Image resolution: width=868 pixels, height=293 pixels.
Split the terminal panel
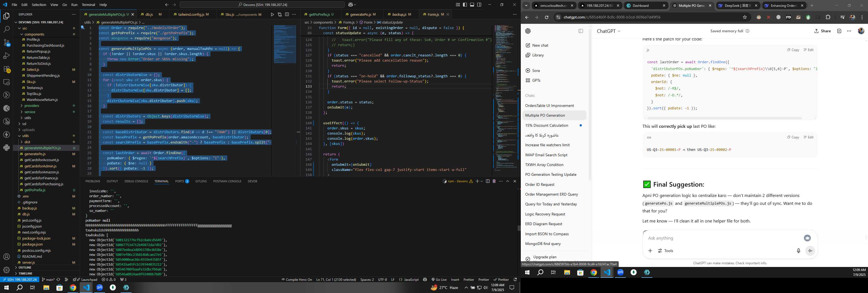488,181
